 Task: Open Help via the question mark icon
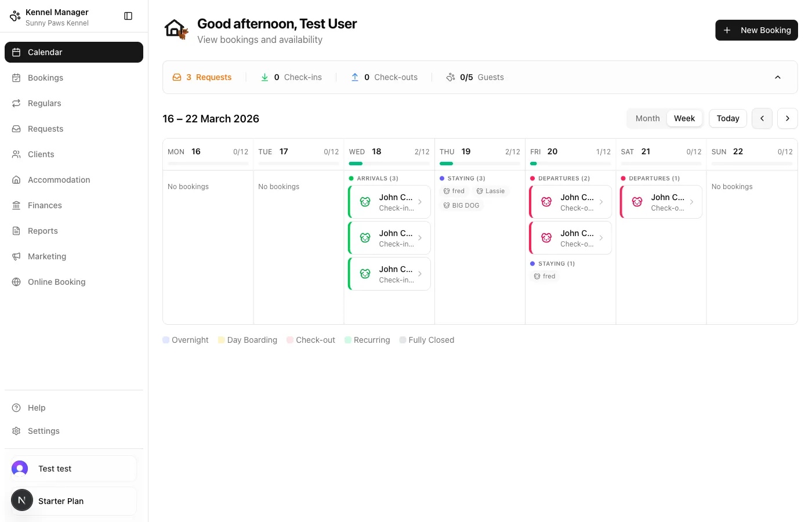(16, 408)
